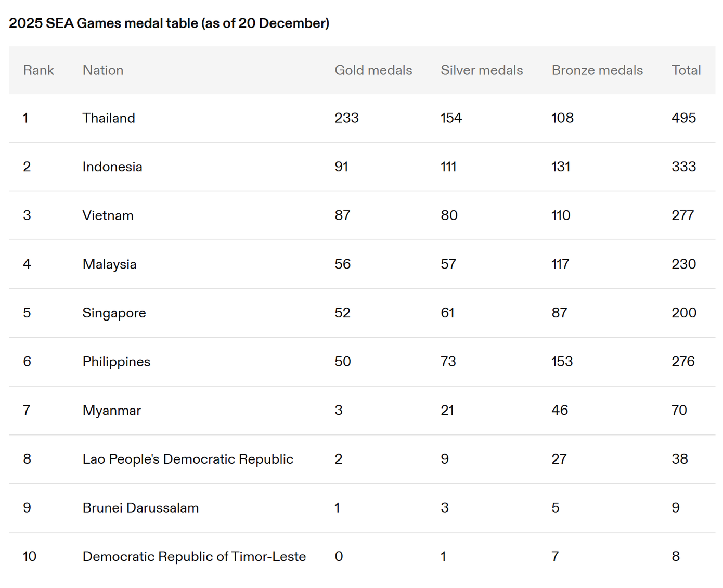Select Thailand's total of 495
Screen dimensions: 723x588
click(683, 118)
